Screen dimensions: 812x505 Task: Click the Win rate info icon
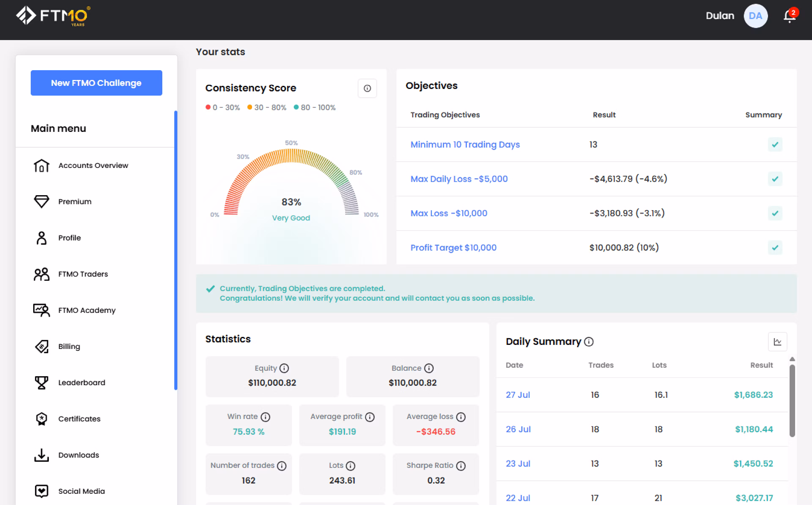265,417
